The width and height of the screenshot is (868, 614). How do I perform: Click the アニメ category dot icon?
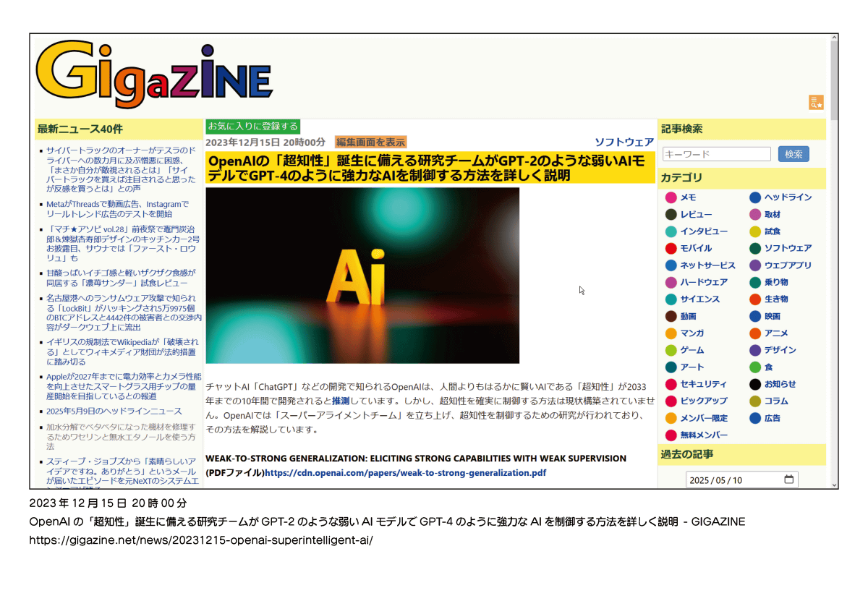[755, 333]
